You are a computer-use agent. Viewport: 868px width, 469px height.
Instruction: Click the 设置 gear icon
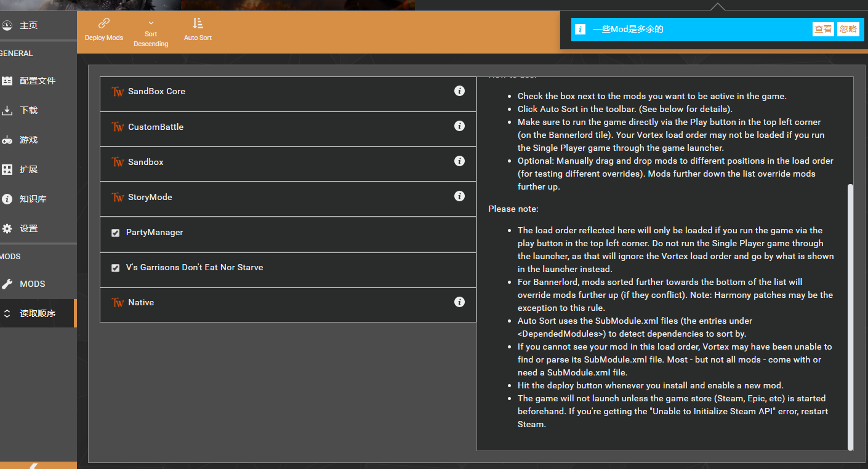point(7,228)
